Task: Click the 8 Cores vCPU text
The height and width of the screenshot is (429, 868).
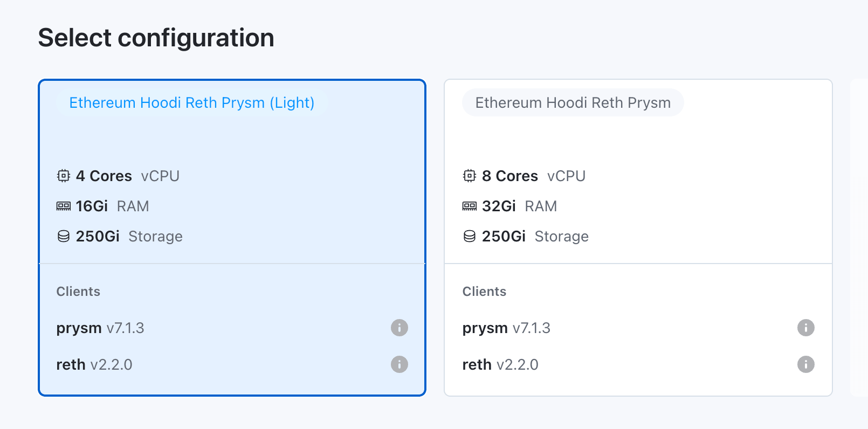Action: point(534,176)
